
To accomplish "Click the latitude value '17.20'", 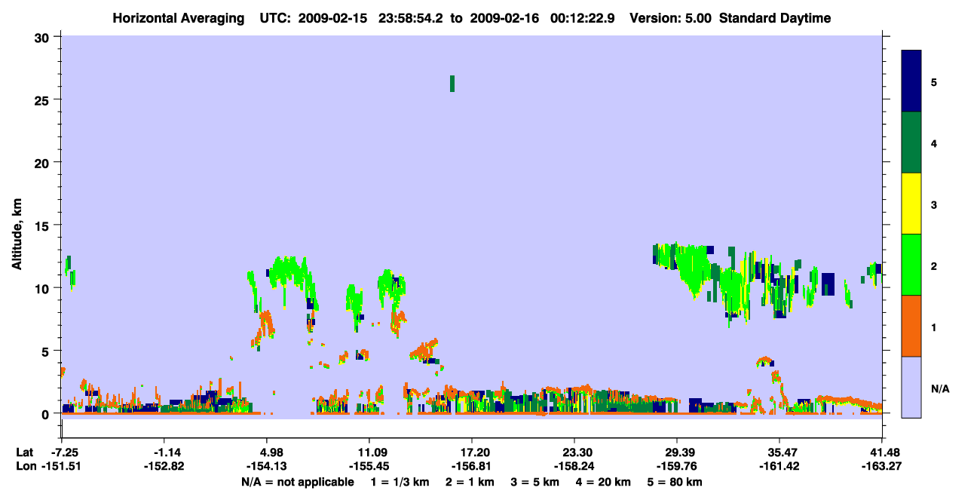I will 474,452.
